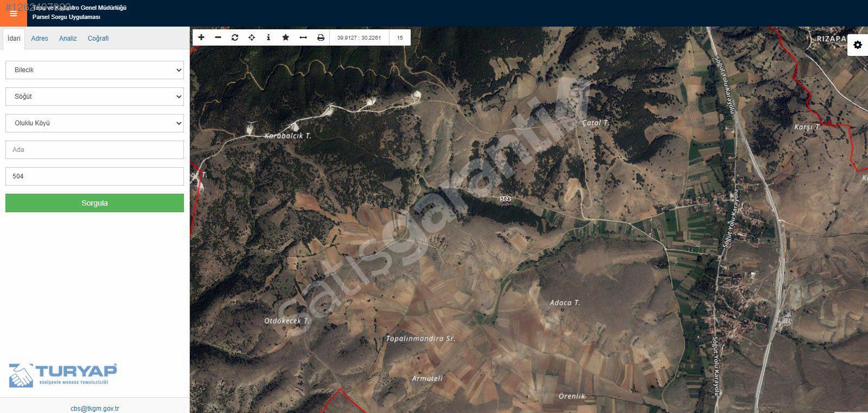Image resolution: width=868 pixels, height=413 pixels.
Task: Expand the Oluklu Köyü neighborhood dropdown
Action: pos(94,123)
